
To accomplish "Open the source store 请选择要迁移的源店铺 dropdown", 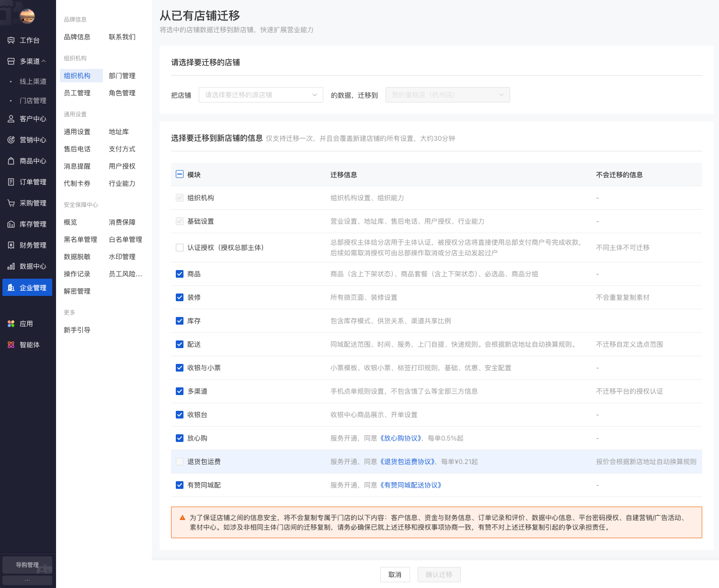I will point(261,95).
